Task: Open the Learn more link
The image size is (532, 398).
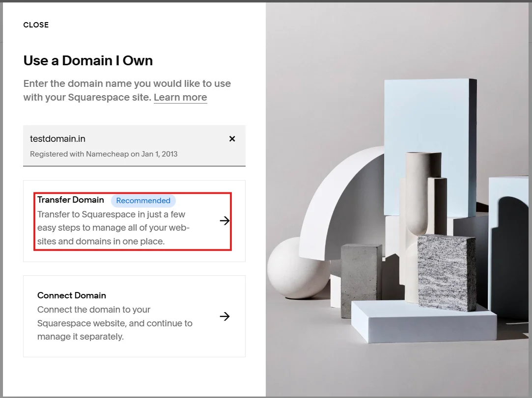Action: coord(180,97)
